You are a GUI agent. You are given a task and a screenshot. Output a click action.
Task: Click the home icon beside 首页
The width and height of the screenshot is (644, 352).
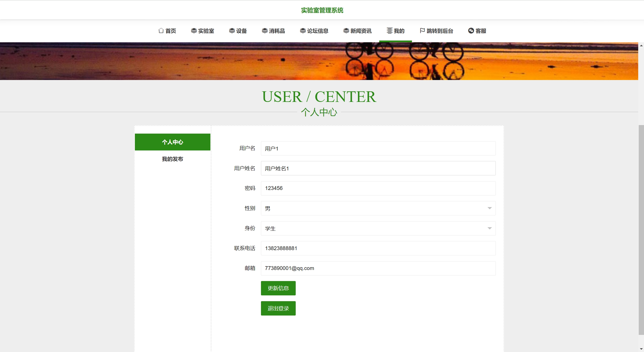click(x=161, y=31)
